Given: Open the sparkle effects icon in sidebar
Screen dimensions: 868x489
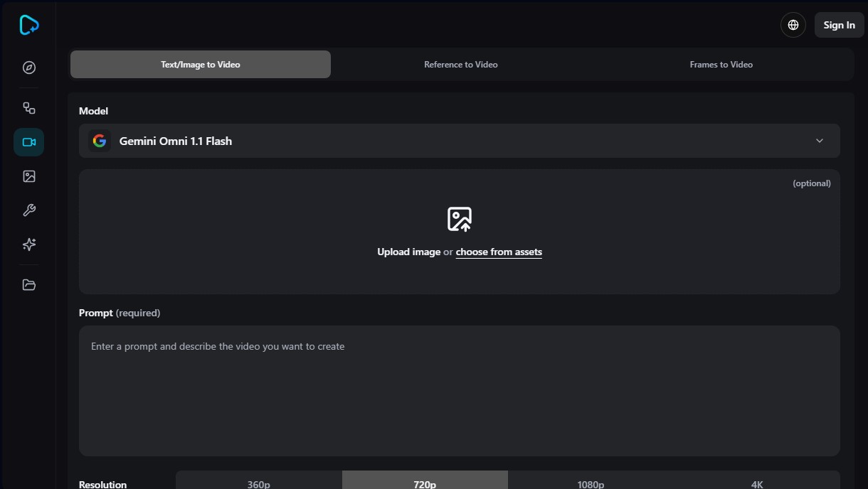Looking at the screenshot, I should (x=28, y=244).
